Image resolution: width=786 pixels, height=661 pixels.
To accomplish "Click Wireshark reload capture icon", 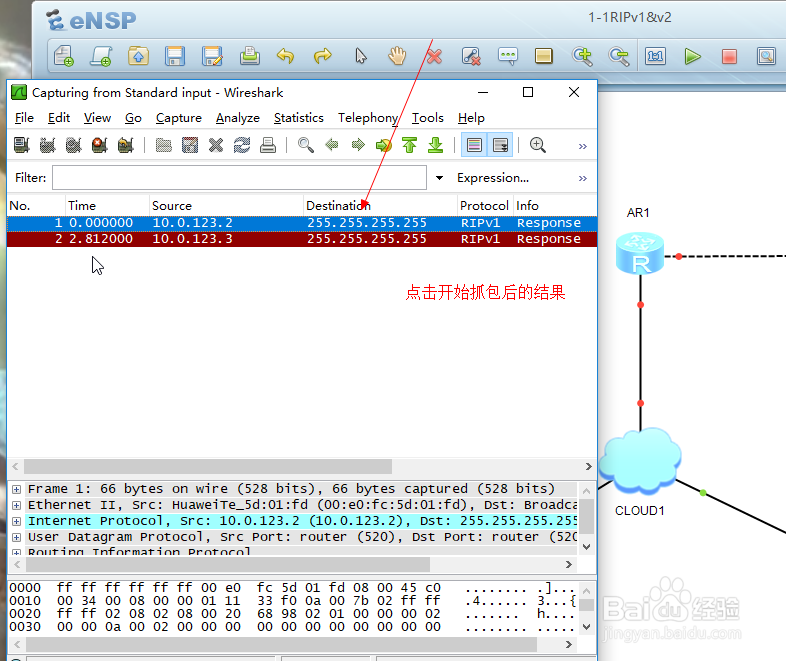I will click(x=242, y=145).
